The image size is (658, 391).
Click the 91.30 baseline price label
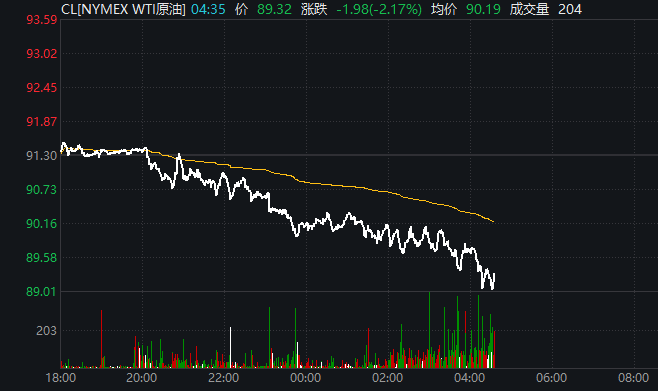pos(42,156)
